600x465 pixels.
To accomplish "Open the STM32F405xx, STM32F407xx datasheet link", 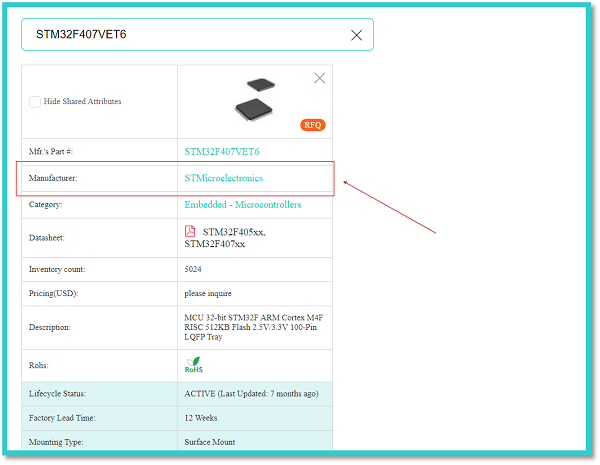I will 225,237.
